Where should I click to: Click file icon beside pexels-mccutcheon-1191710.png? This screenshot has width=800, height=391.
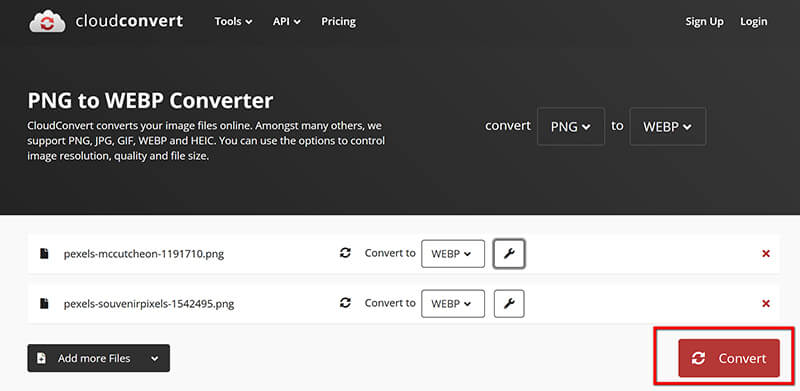44,254
